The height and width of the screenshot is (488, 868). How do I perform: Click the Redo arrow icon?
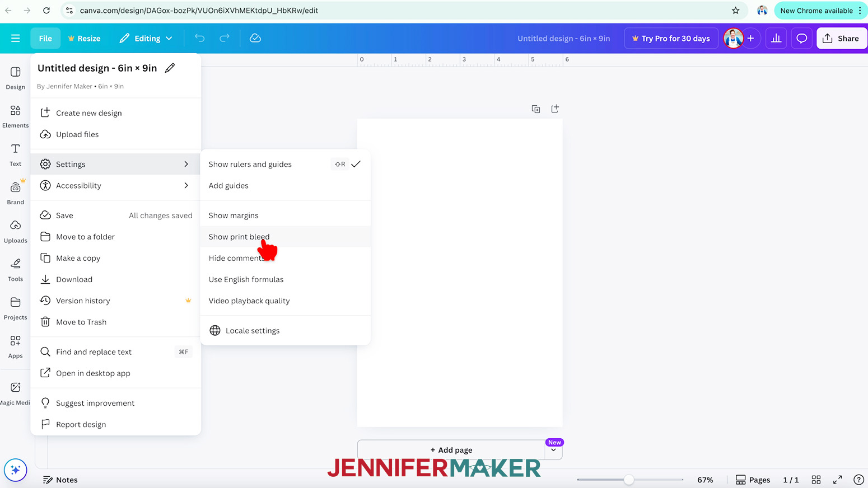pos(224,38)
